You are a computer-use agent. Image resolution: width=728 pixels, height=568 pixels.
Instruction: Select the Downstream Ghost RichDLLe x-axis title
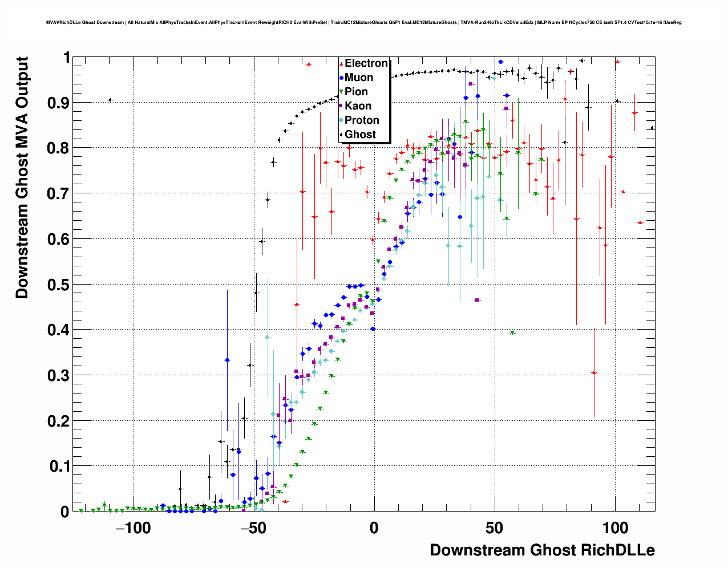[542, 550]
